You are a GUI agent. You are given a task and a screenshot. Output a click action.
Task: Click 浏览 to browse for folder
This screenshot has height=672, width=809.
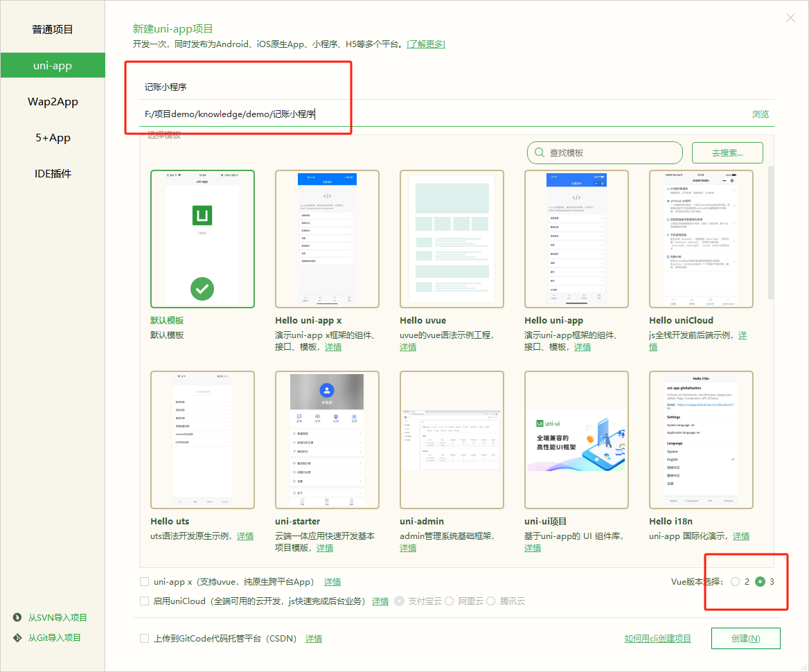[761, 114]
